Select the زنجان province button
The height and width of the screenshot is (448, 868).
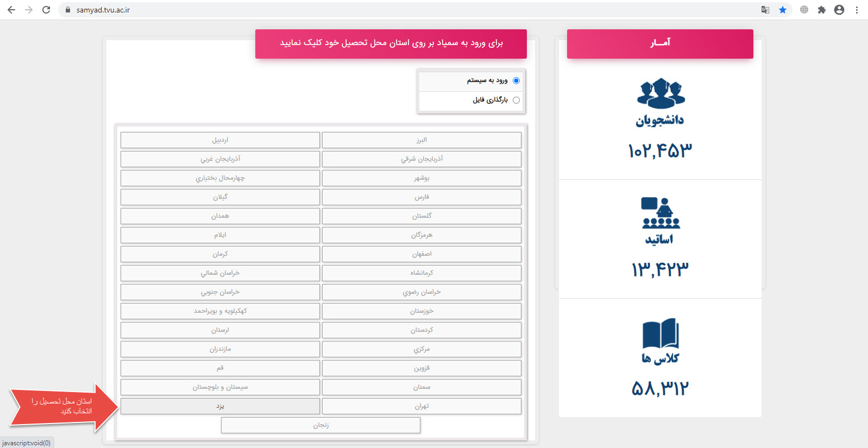pyautogui.click(x=320, y=425)
